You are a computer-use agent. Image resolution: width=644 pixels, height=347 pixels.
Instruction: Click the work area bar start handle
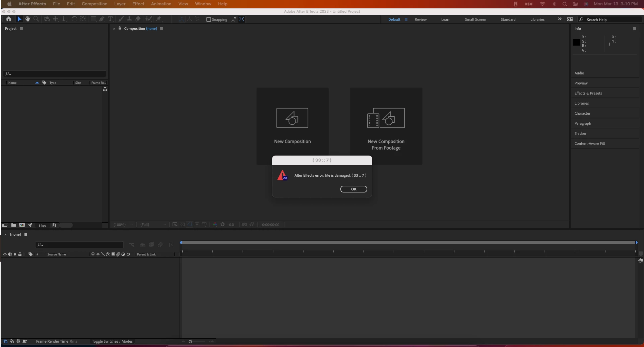tap(181, 242)
